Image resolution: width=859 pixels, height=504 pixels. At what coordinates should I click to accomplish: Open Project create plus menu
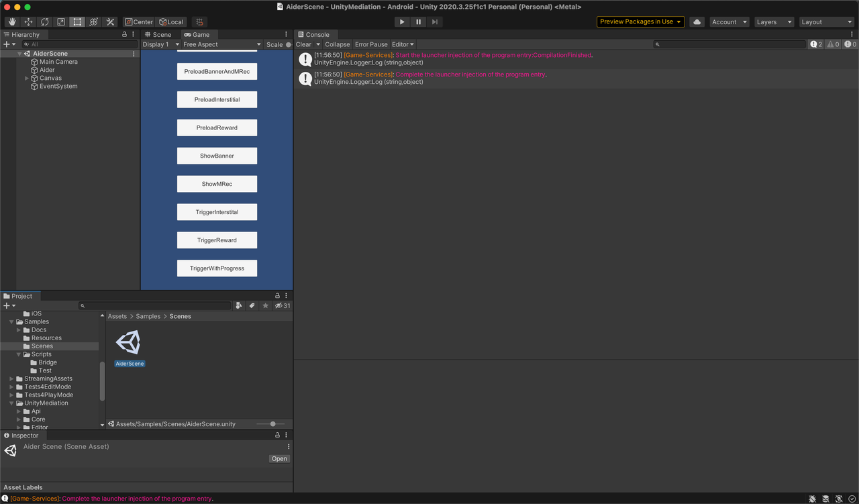pos(9,305)
